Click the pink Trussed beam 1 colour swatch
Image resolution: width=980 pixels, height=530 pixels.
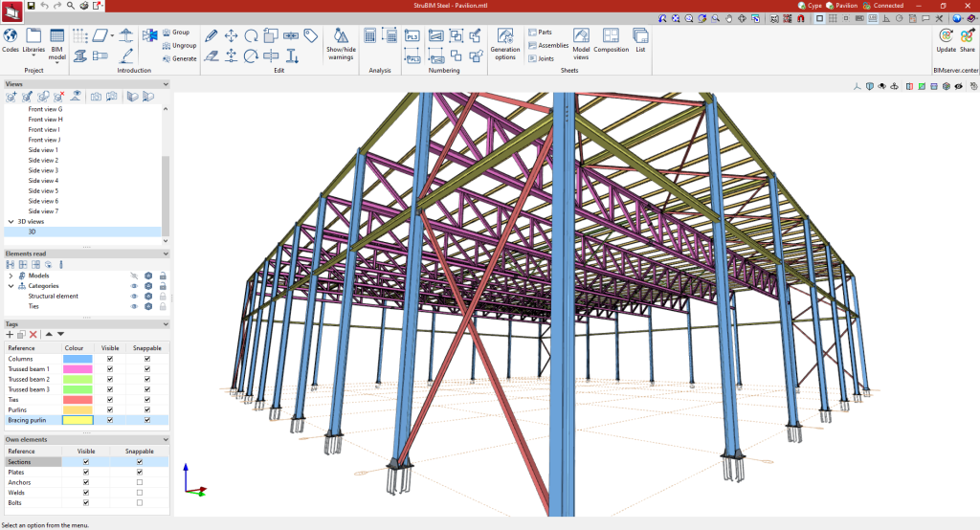78,369
